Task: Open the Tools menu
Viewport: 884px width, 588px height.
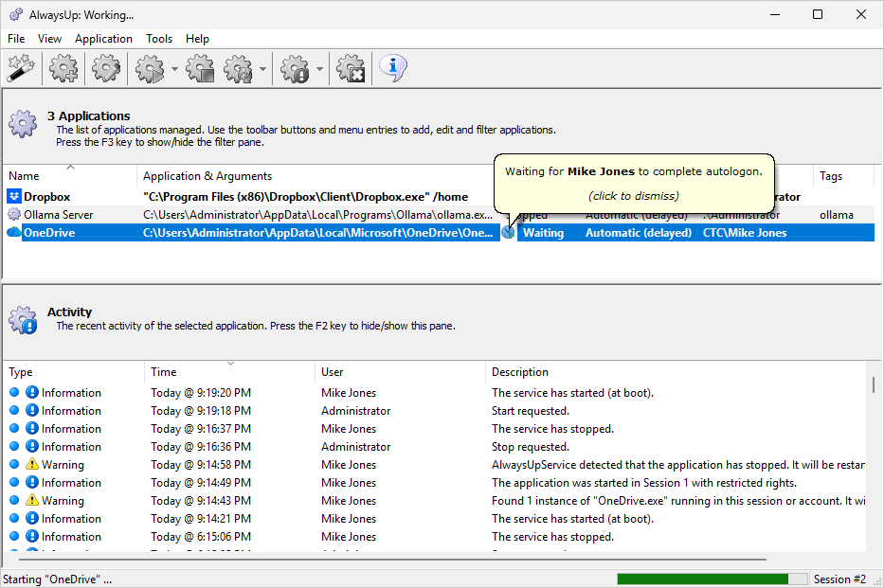Action: [159, 39]
